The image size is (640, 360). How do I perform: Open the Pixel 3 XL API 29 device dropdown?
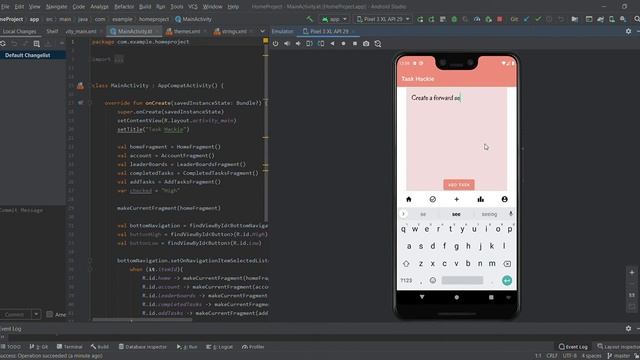click(x=383, y=19)
